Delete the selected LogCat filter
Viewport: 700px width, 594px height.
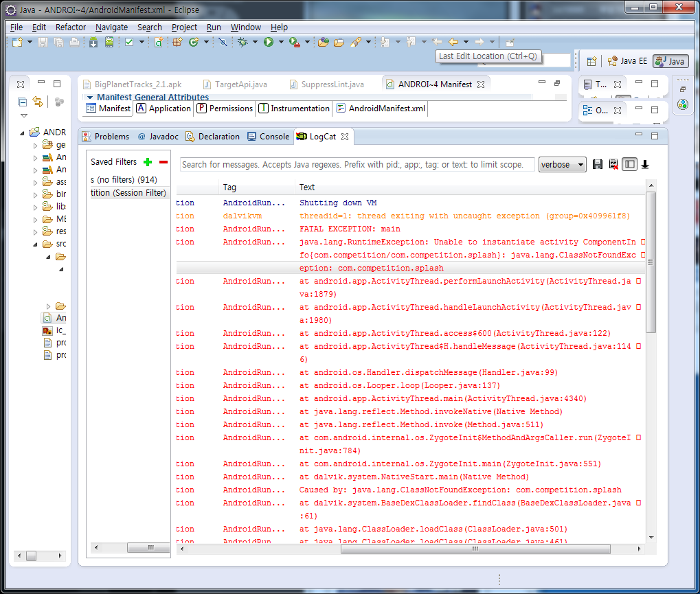click(x=163, y=162)
